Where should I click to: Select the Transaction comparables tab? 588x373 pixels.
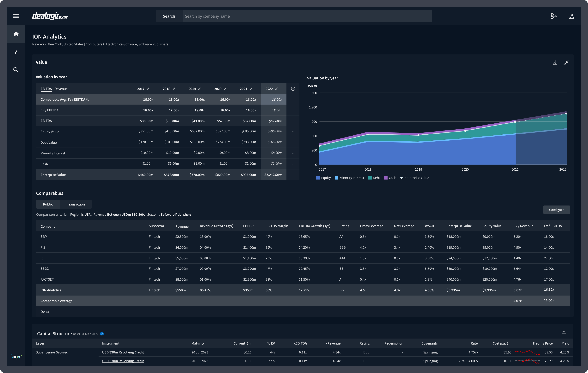pyautogui.click(x=76, y=204)
